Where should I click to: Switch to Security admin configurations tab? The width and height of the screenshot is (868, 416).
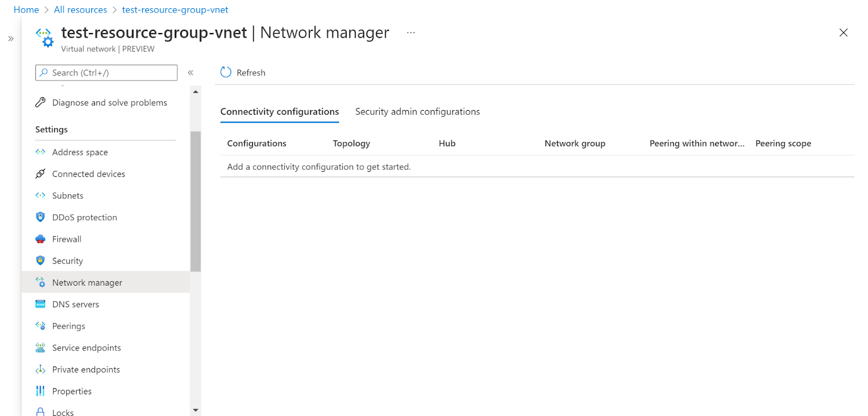click(x=417, y=112)
